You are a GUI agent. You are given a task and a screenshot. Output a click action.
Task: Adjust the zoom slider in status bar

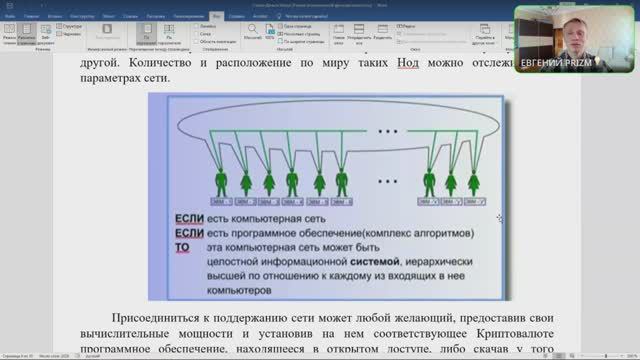coord(606,356)
